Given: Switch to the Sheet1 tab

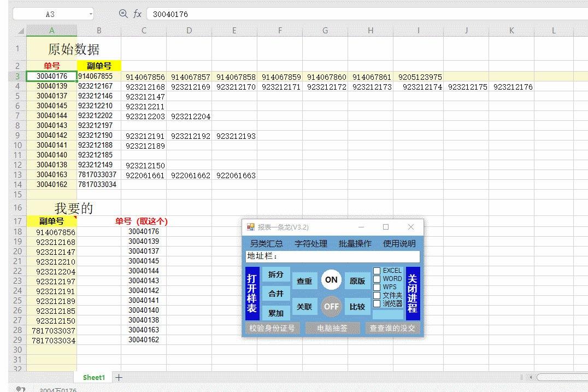Looking at the screenshot, I should (x=94, y=377).
